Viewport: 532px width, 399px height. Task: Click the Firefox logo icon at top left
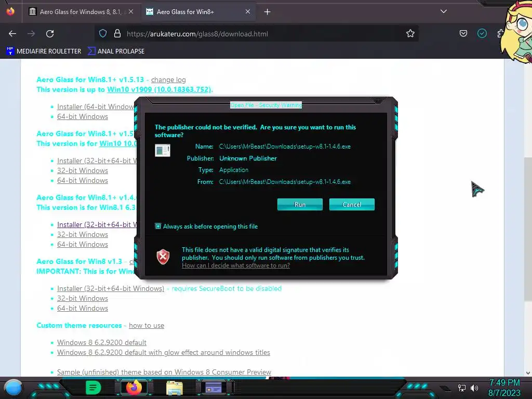[10, 11]
